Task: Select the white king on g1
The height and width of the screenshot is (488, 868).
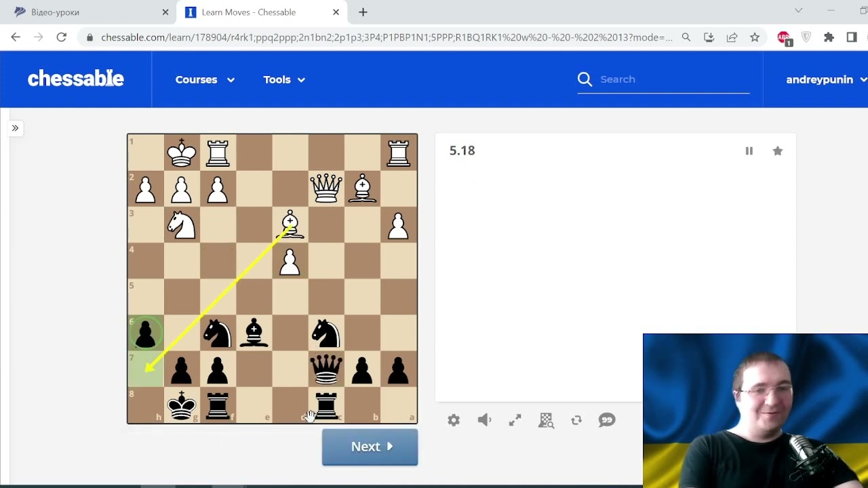Action: click(182, 152)
